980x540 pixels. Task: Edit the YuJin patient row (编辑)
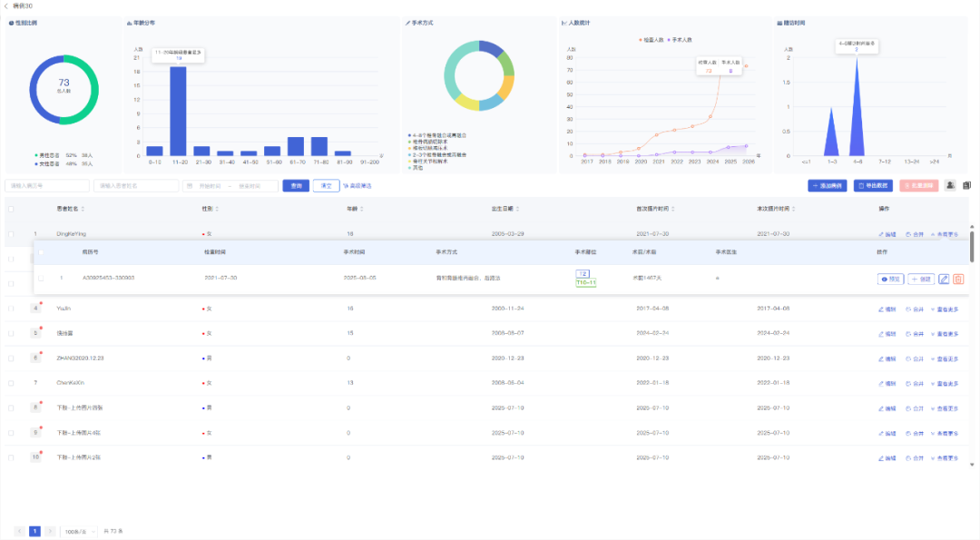tap(887, 309)
